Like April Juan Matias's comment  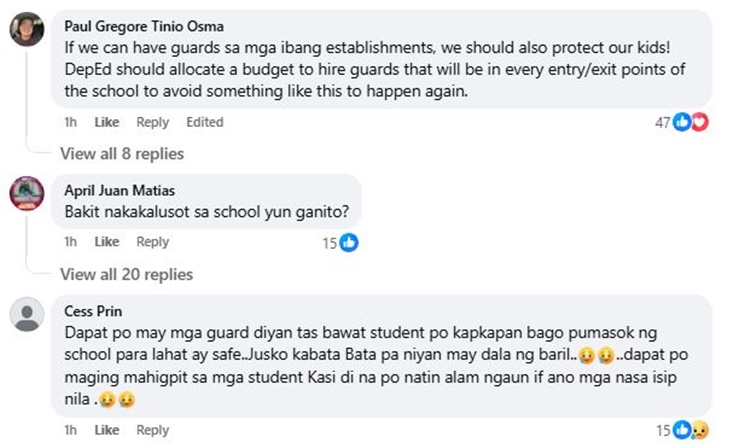tap(107, 242)
